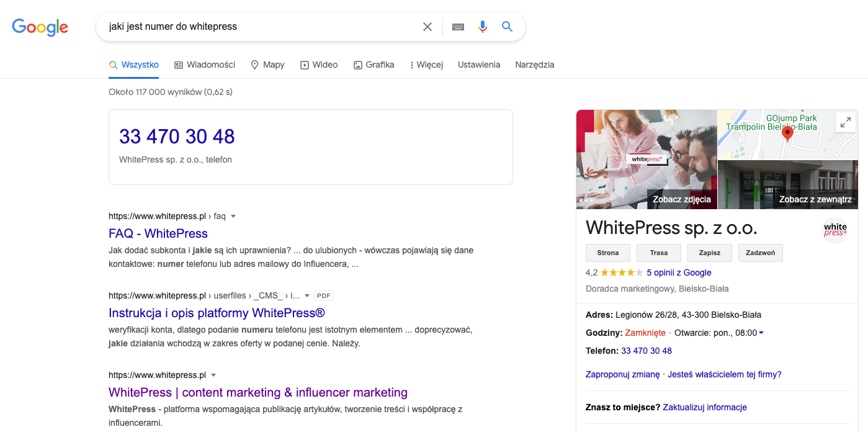The image size is (868, 432).
Task: Open the map thumbnail of Bielsko-Biała
Action: coord(788,135)
